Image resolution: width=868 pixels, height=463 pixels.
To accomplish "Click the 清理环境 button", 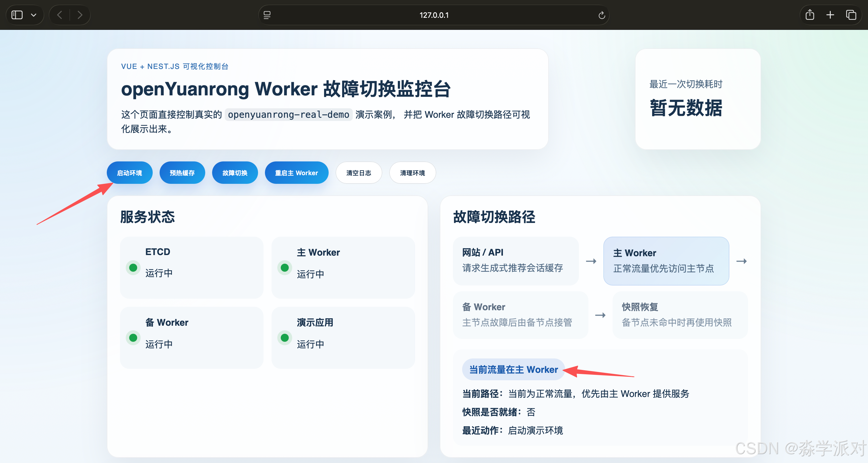I will [x=412, y=173].
